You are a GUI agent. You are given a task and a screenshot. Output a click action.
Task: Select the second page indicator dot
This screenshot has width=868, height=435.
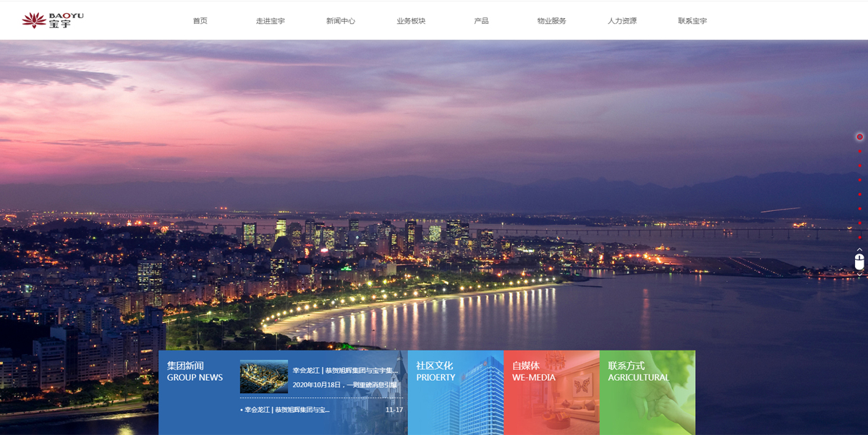point(859,151)
